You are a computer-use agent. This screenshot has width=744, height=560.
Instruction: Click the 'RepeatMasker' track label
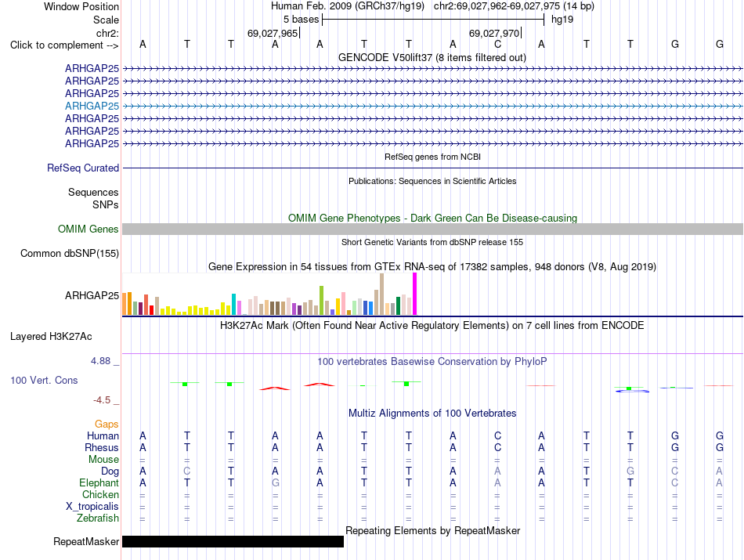pos(86,541)
